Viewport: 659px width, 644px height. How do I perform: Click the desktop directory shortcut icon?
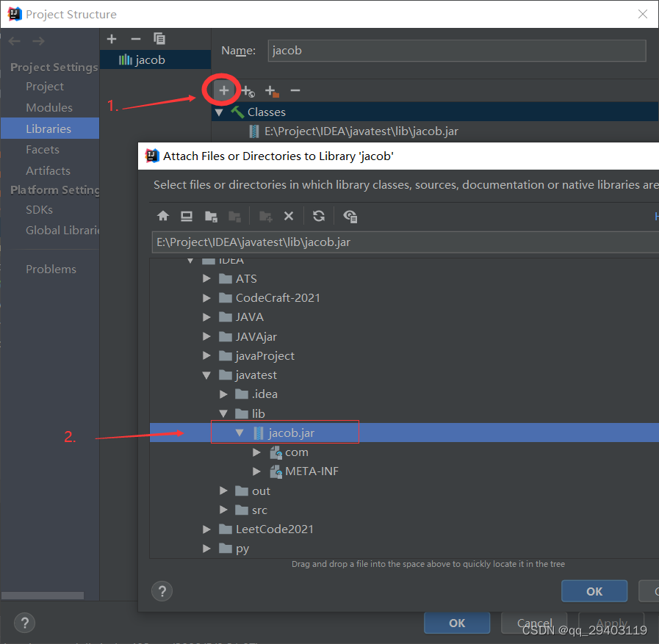pyautogui.click(x=186, y=215)
